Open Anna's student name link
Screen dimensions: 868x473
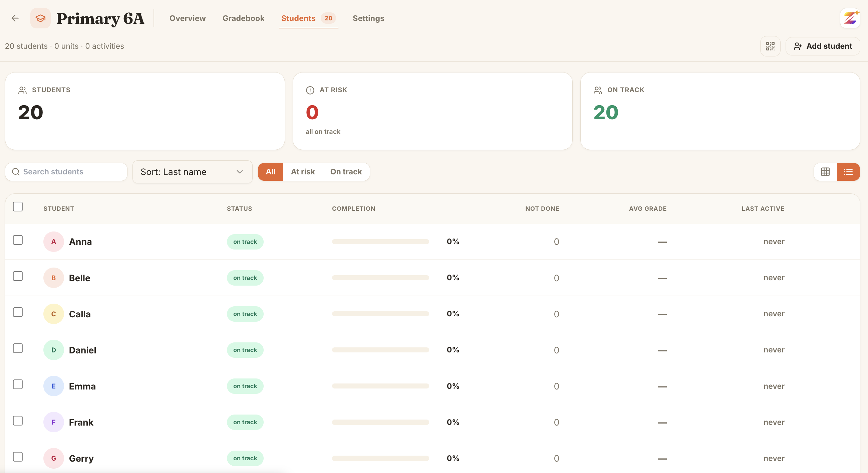click(x=80, y=242)
